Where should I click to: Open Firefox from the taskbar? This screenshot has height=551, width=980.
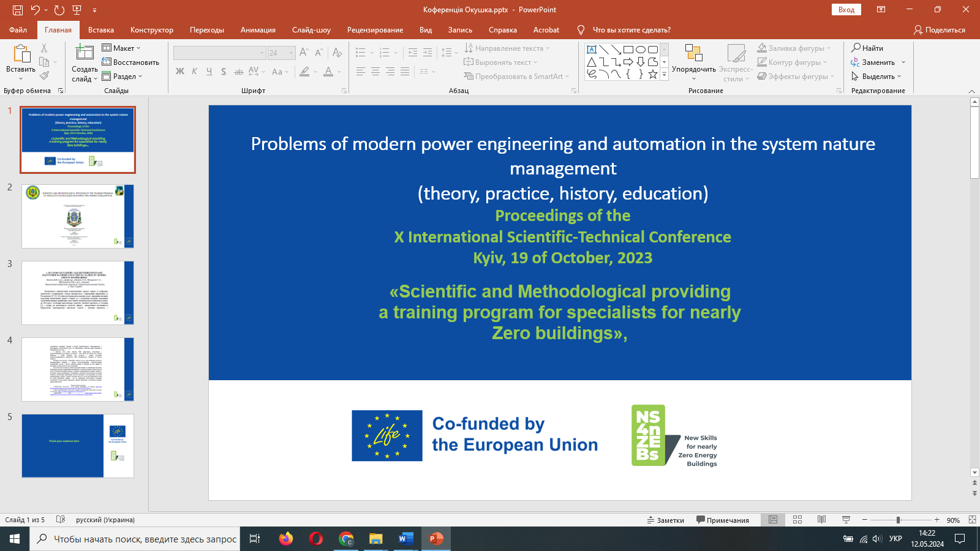286,539
